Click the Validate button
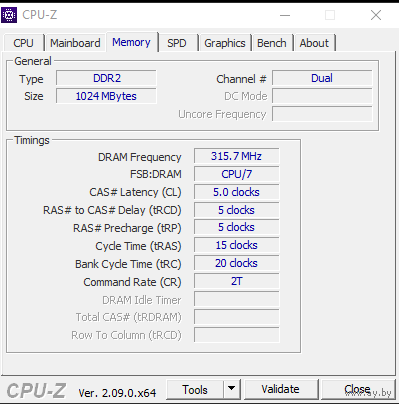The height and width of the screenshot is (404, 399). [281, 389]
